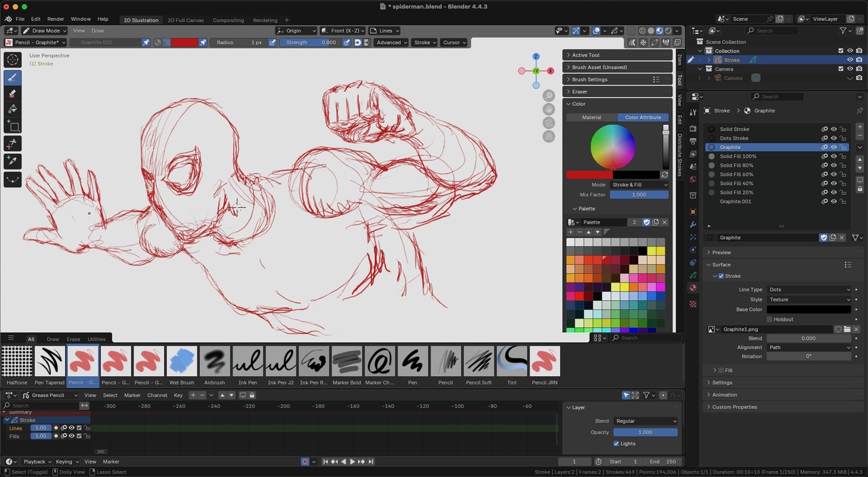Viewport: 868px width, 477px height.
Task: Jump to the end frame of playback
Action: click(x=371, y=461)
